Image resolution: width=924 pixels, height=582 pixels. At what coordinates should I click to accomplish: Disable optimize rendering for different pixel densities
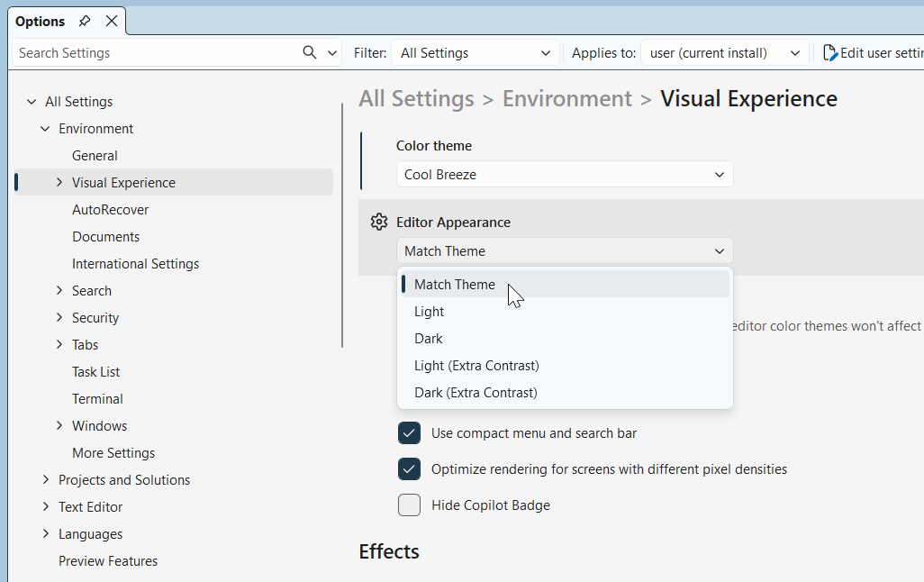click(x=409, y=468)
